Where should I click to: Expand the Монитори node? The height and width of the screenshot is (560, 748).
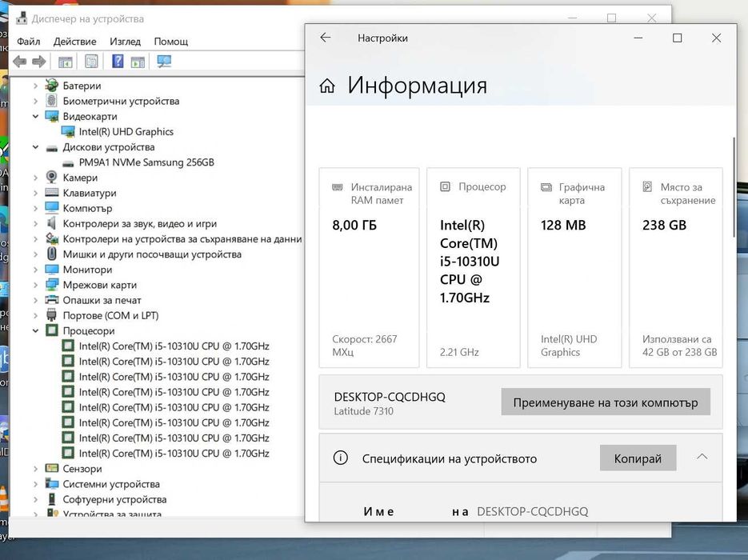click(x=35, y=270)
